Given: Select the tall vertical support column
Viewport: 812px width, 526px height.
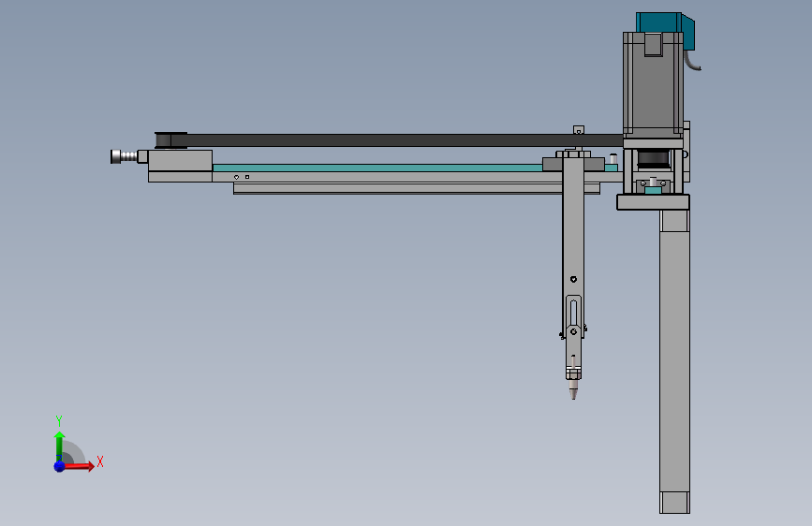Looking at the screenshot, I should (674, 361).
